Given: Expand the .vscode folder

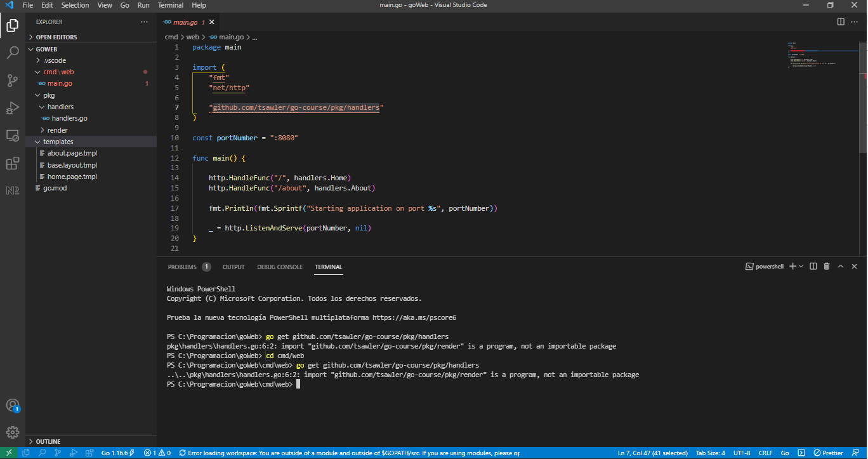Looking at the screenshot, I should (x=91, y=60).
